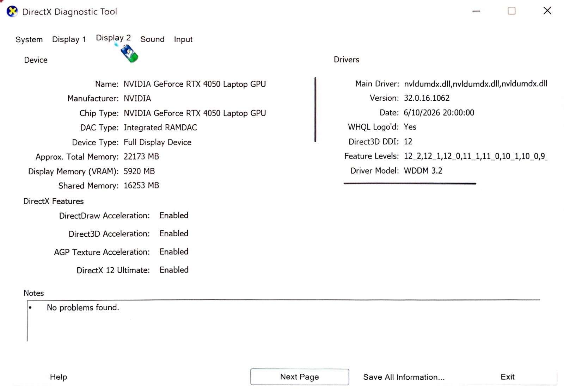564x392 pixels.
Task: Click the 'Display Memory (VRAM):' label
Action: click(x=73, y=172)
